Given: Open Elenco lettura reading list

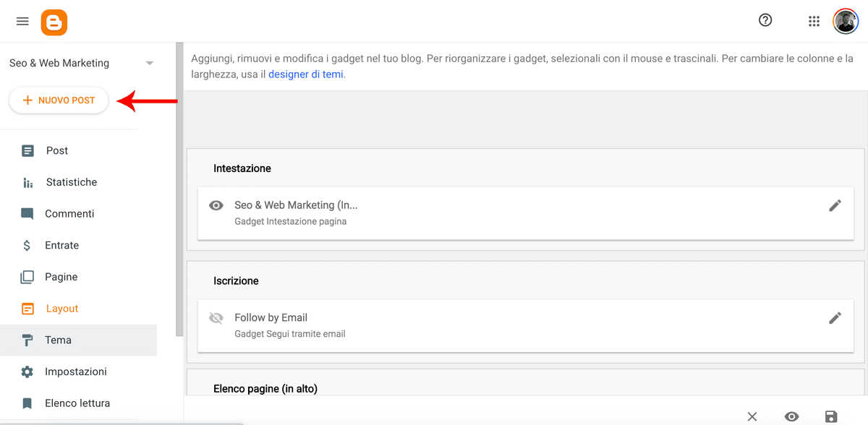Looking at the screenshot, I should pyautogui.click(x=78, y=403).
